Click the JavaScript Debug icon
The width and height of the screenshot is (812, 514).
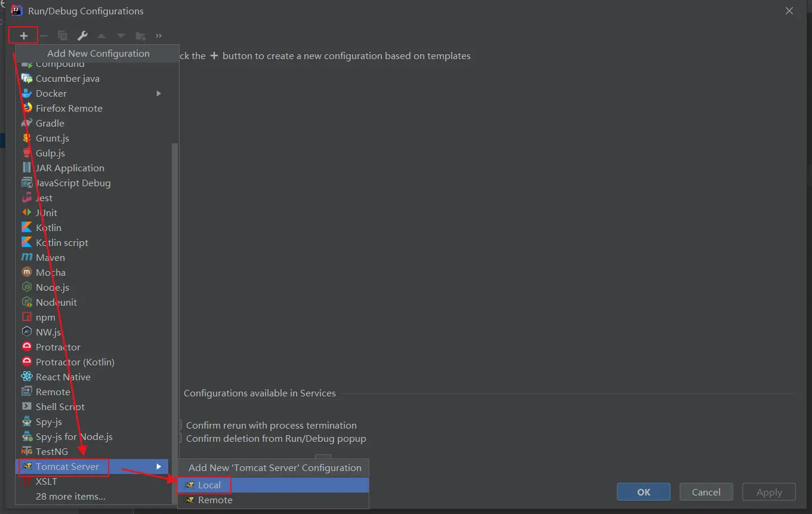point(27,183)
